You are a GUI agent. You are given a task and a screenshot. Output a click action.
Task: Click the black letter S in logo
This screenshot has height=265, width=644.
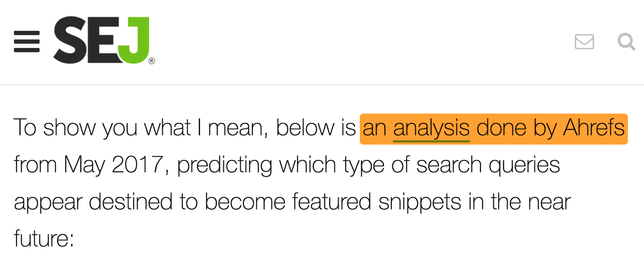point(70,40)
